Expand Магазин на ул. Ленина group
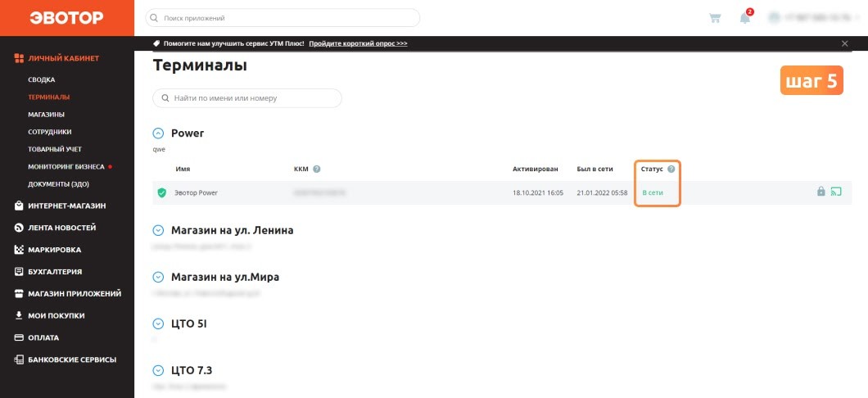 (x=158, y=230)
